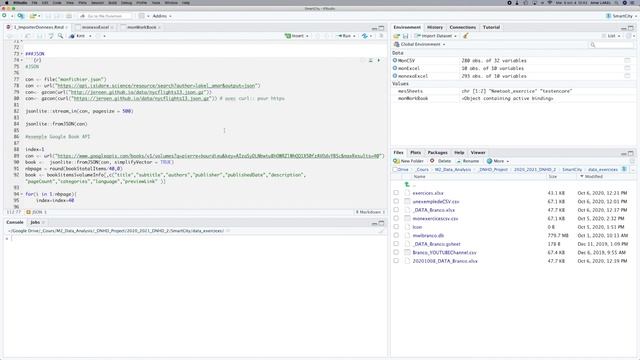Click the publish icon in editor toolbar
This screenshot has width=640, height=360.
[x=365, y=36]
